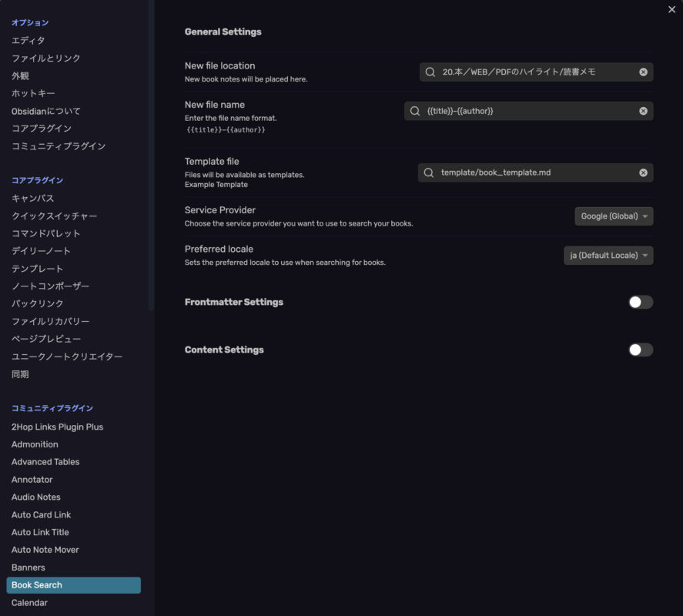Open the エディタ settings tab
This screenshot has width=683, height=616.
[28, 40]
